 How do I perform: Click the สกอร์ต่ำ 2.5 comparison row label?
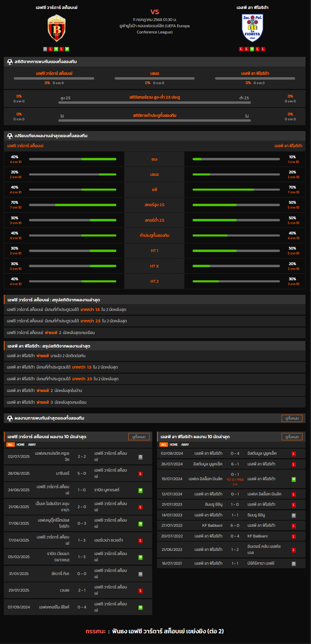tap(155, 220)
